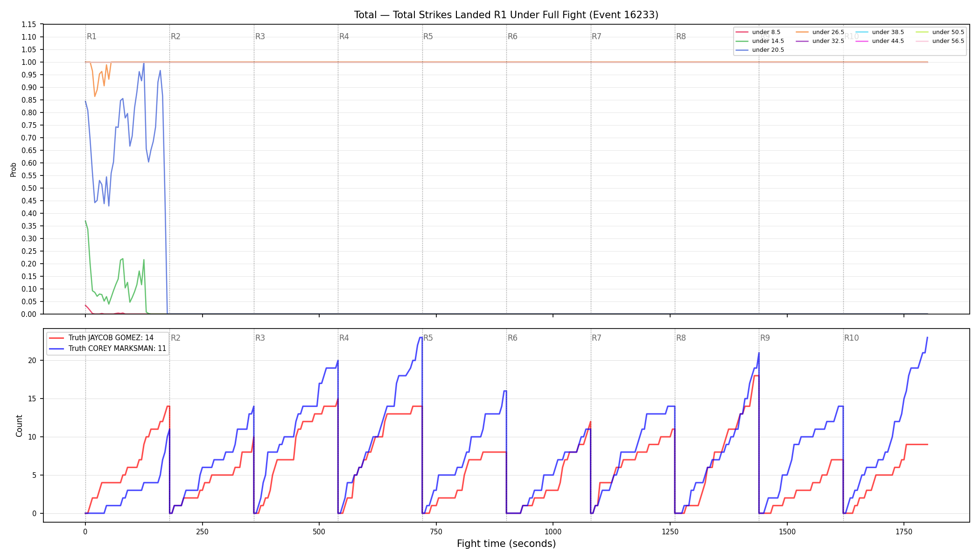Pick the yellow-green 'under 50.5' legend line sample

pyautogui.click(x=922, y=32)
